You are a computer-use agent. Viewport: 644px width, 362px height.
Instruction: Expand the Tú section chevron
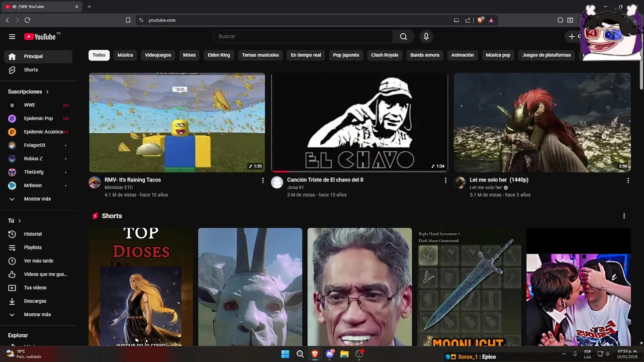click(20, 221)
